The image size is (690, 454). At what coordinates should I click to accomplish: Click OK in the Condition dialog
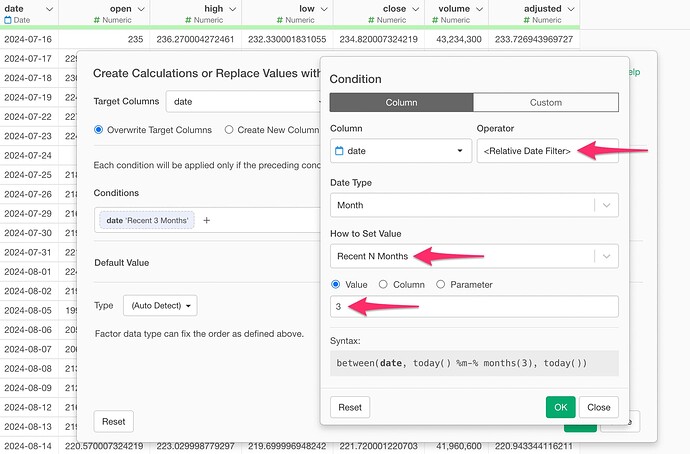coord(560,407)
